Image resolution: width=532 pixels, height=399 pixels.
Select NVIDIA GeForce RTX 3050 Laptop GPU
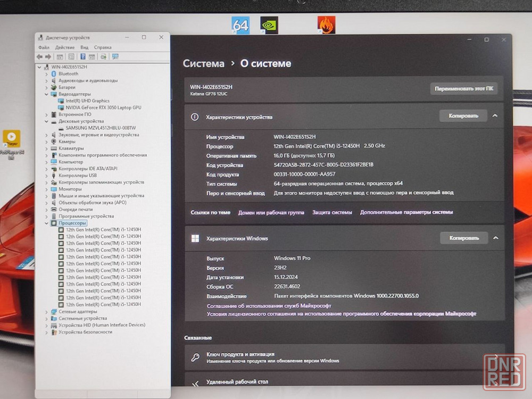pyautogui.click(x=104, y=107)
